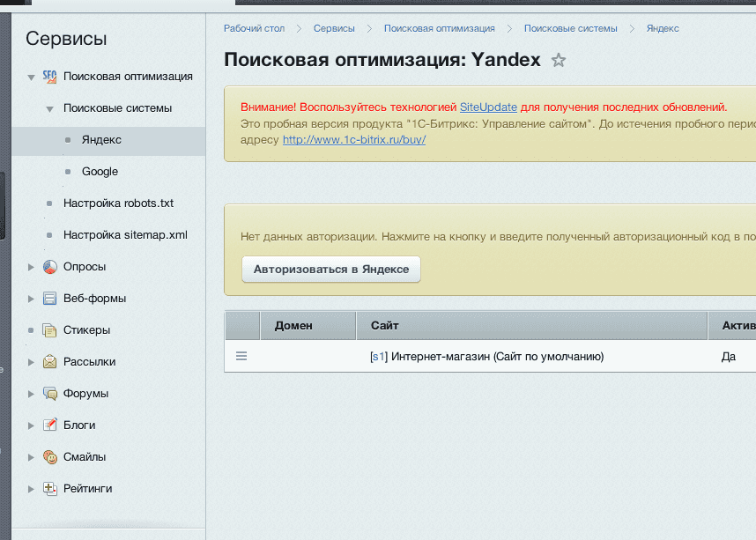Open the row actions hamburger menu for Интернет-магазин
Viewport: 756px width, 540px height.
tap(241, 356)
